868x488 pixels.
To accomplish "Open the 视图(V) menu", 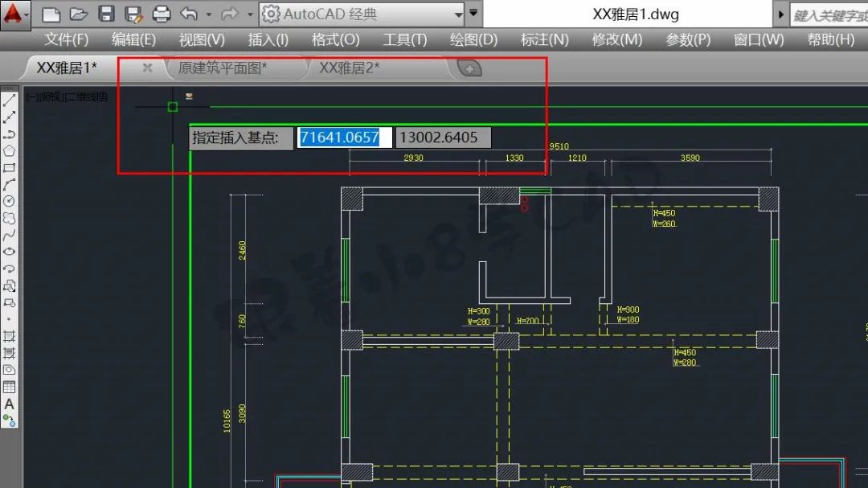I will pos(202,39).
